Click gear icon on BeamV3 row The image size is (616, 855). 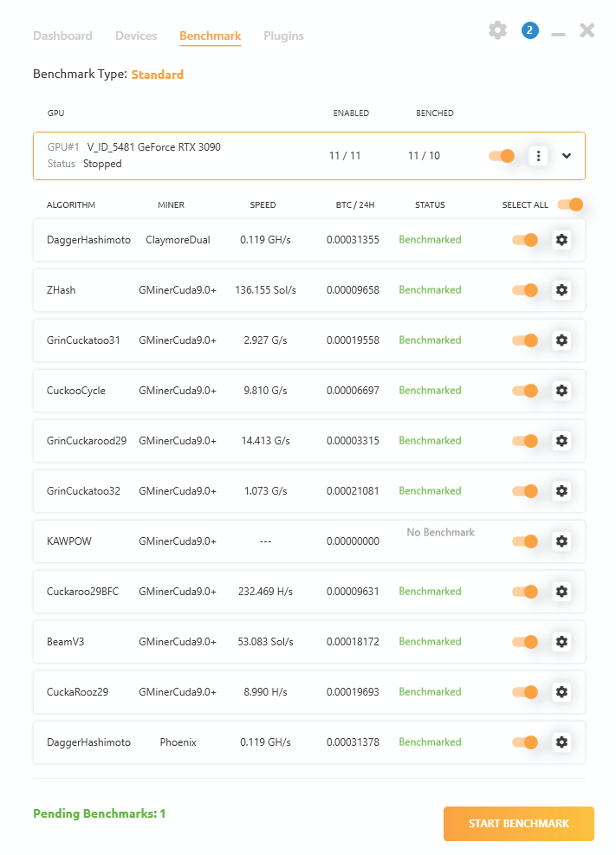click(x=561, y=642)
